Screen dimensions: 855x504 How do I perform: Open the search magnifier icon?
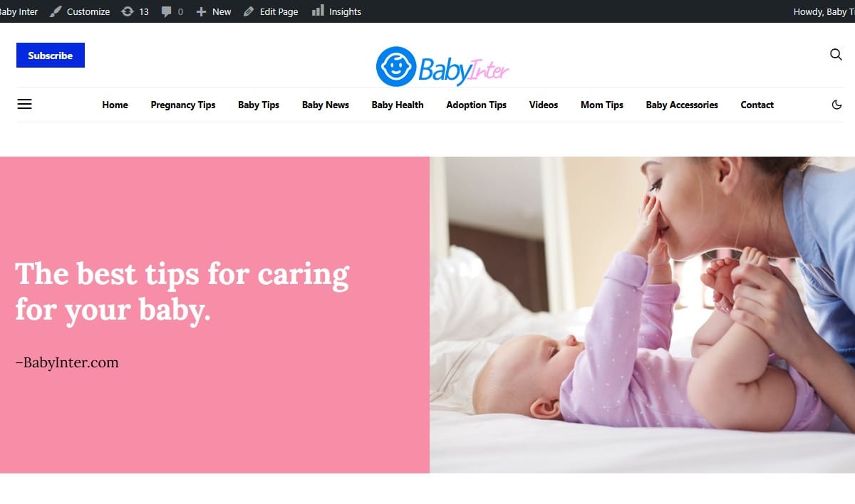[x=836, y=55]
